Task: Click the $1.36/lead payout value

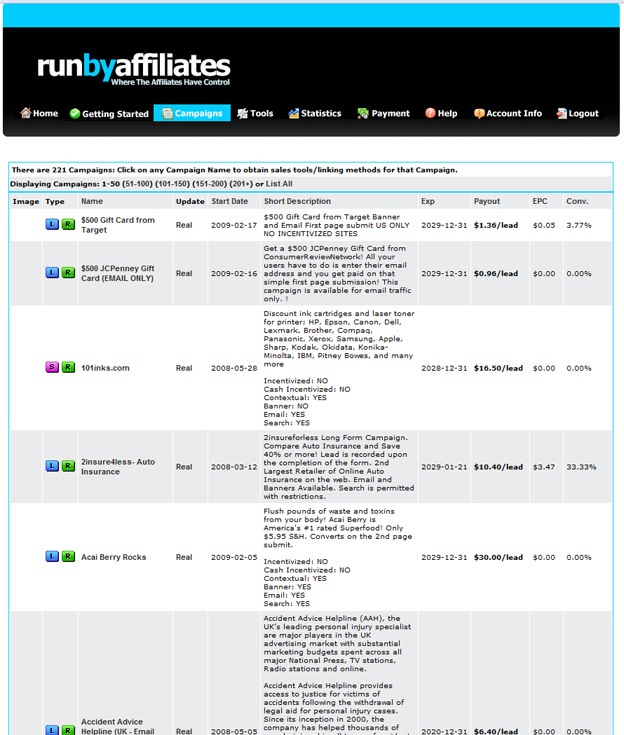Action: (496, 225)
